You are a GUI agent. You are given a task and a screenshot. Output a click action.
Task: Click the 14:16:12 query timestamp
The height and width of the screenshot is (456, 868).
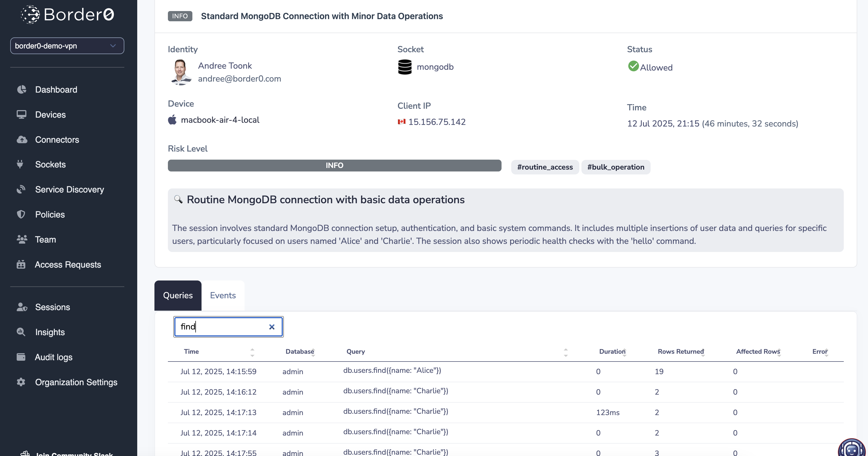pos(218,392)
